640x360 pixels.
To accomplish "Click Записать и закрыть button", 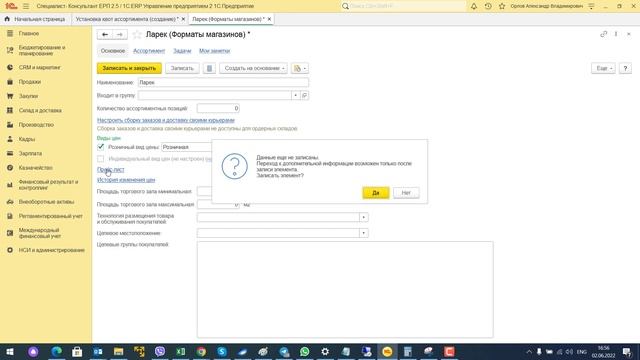I will pos(129,68).
